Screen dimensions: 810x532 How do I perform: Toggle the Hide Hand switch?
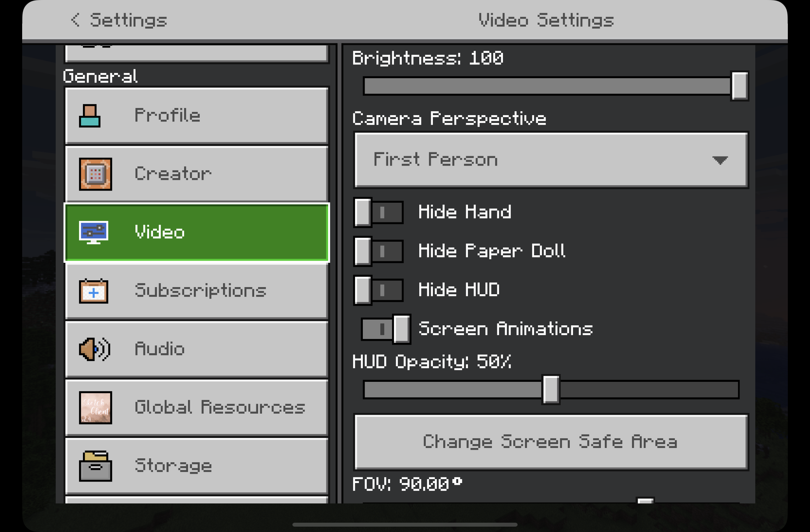pyautogui.click(x=378, y=212)
